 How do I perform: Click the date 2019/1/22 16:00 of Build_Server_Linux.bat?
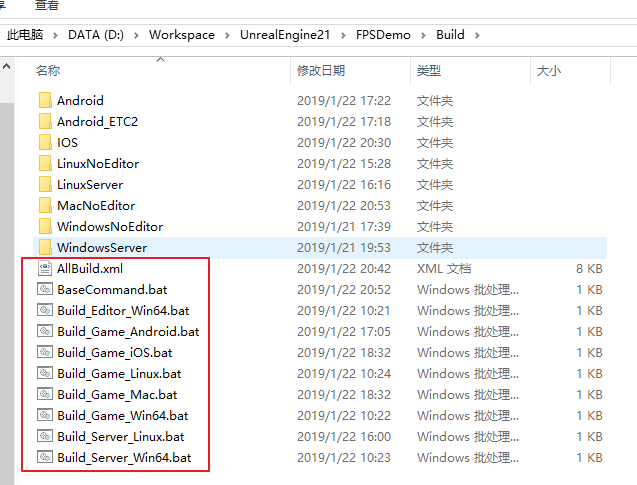pyautogui.click(x=344, y=437)
